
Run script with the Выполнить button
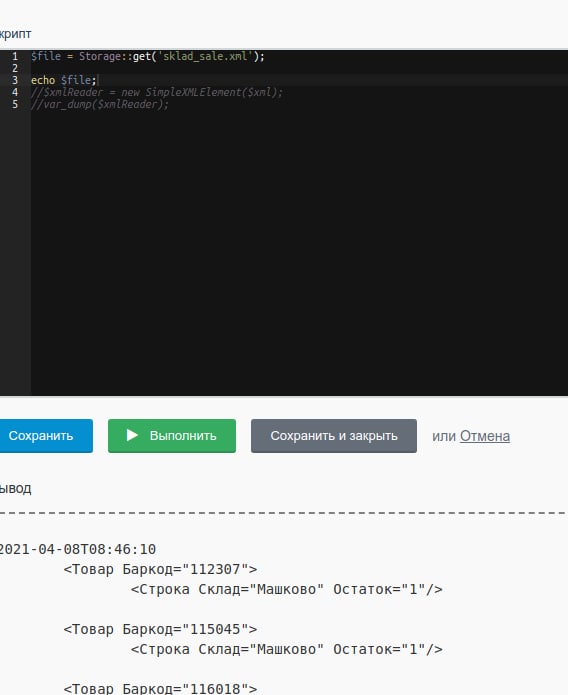(x=172, y=436)
